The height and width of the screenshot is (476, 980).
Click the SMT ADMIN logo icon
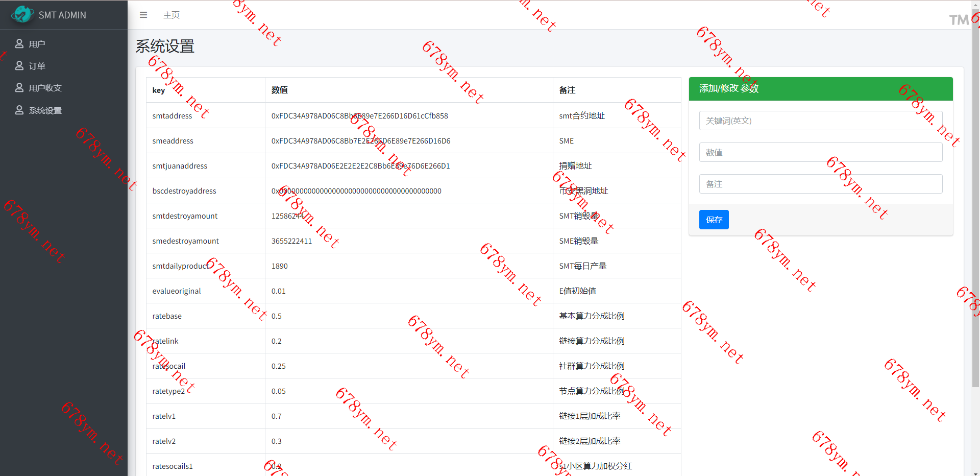click(22, 14)
